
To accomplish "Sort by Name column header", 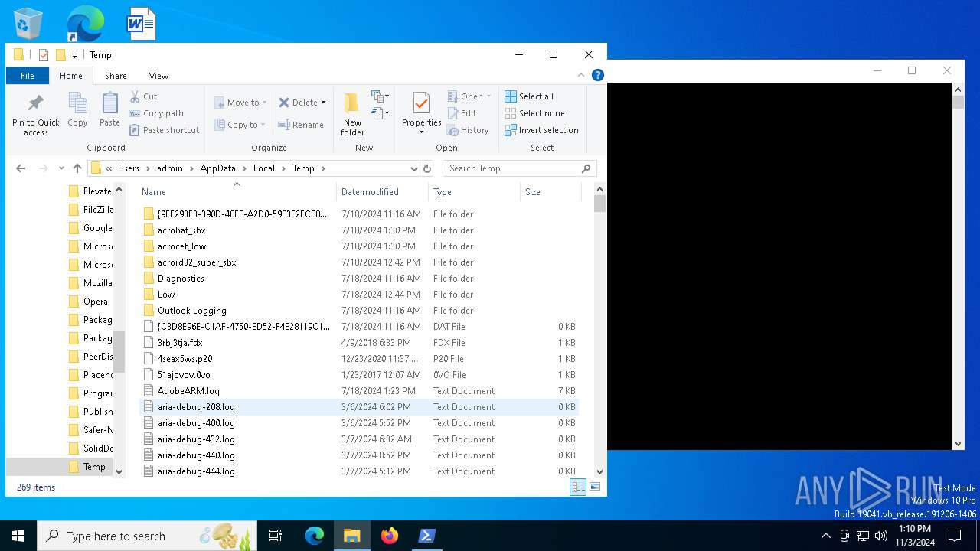I will (x=237, y=192).
